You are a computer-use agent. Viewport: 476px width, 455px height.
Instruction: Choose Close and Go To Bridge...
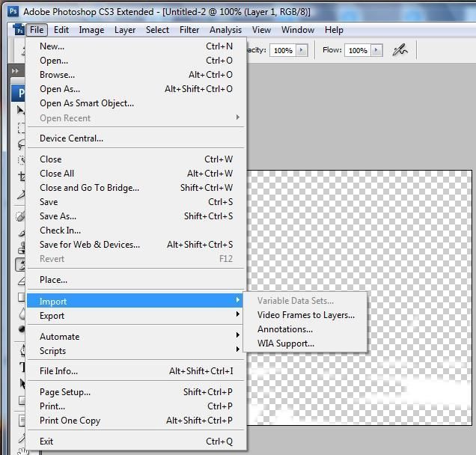point(136,188)
